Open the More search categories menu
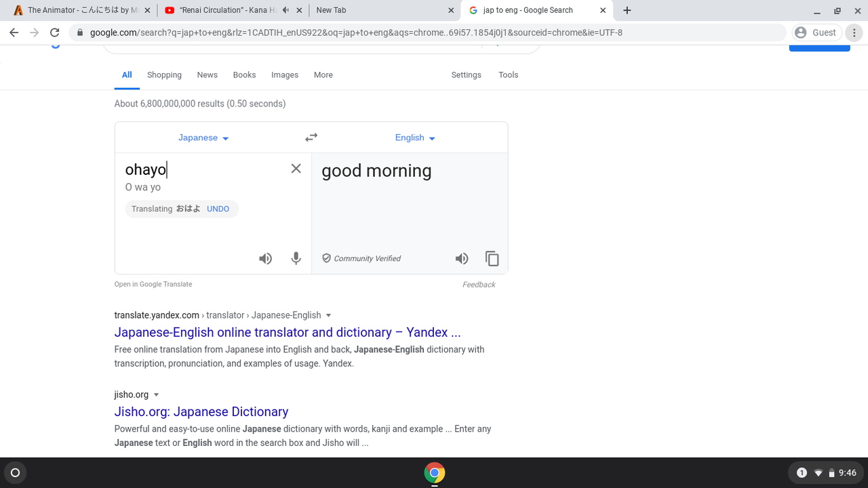 click(x=323, y=75)
